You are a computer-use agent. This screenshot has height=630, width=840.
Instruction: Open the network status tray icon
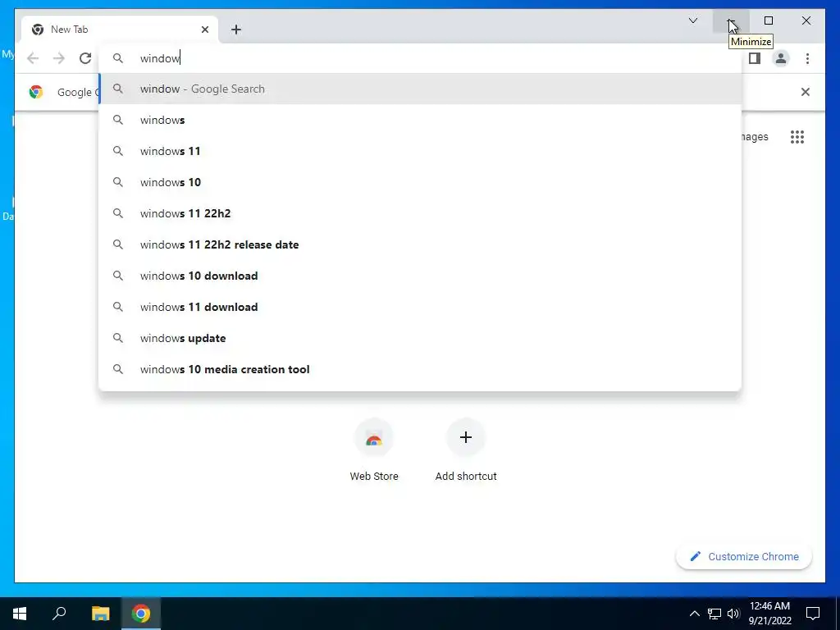pyautogui.click(x=714, y=614)
